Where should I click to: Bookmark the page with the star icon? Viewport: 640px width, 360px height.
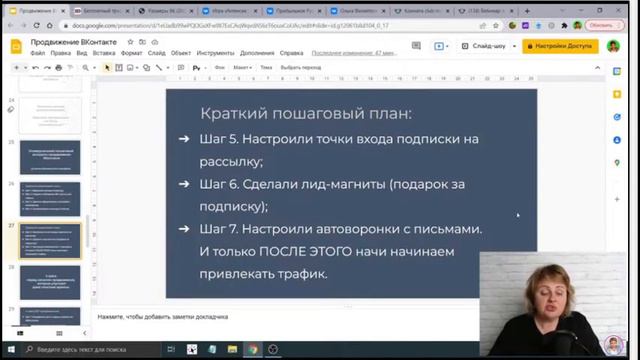[496, 25]
